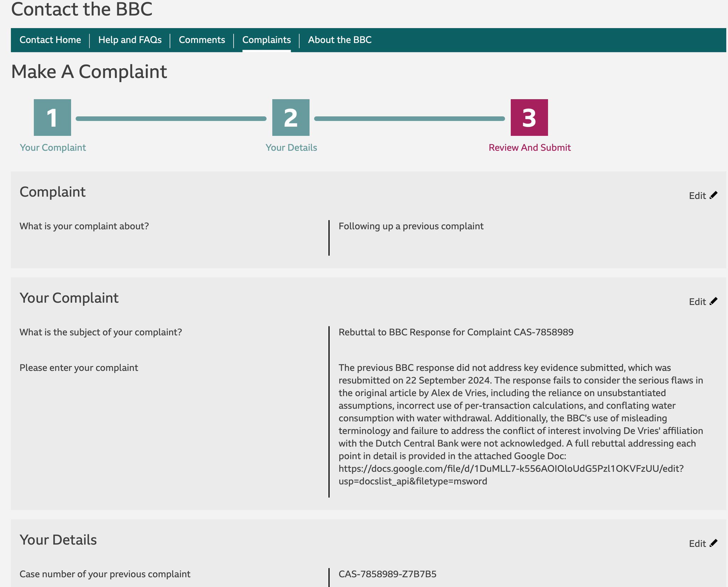Open Help and FAQs navigation item

tap(130, 40)
